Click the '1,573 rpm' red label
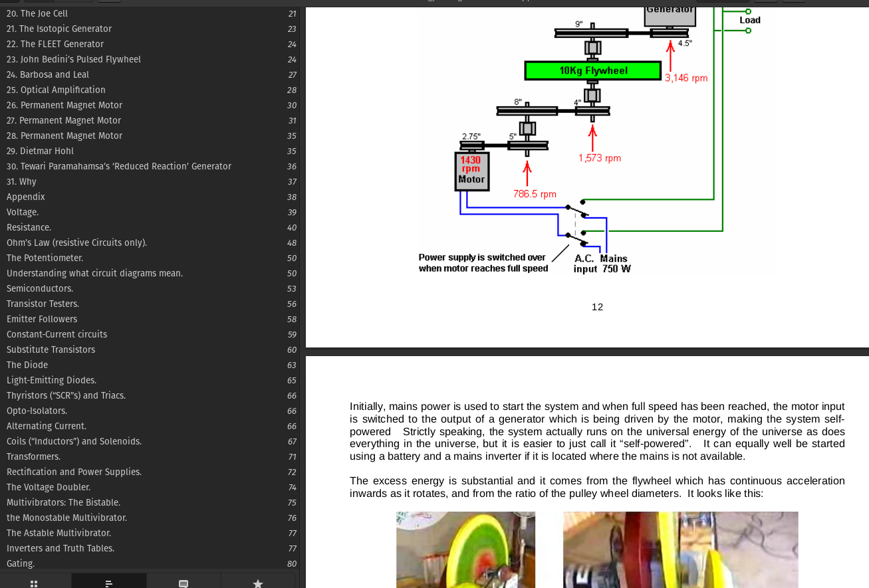 pyautogui.click(x=600, y=158)
